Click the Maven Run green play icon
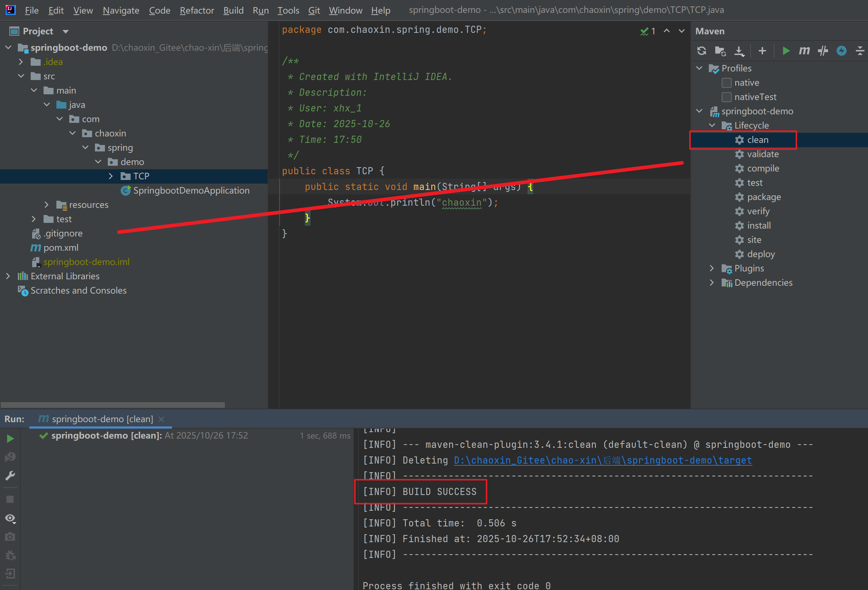 click(786, 51)
